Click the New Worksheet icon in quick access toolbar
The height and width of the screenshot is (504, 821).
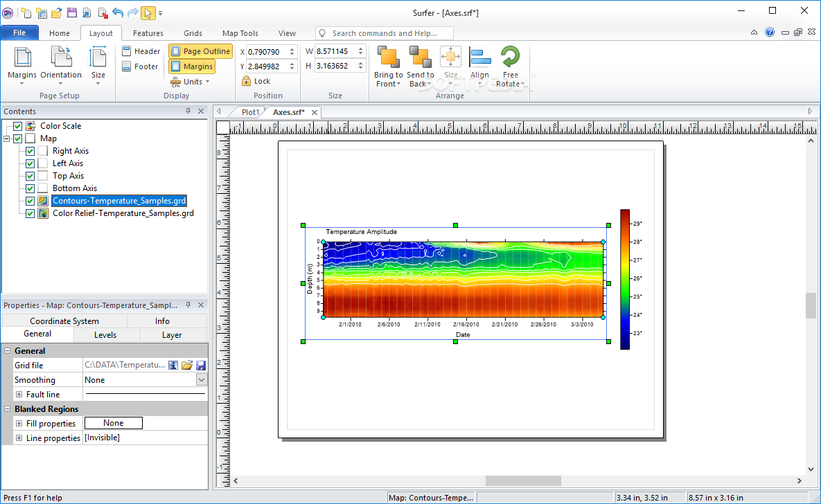[x=41, y=12]
